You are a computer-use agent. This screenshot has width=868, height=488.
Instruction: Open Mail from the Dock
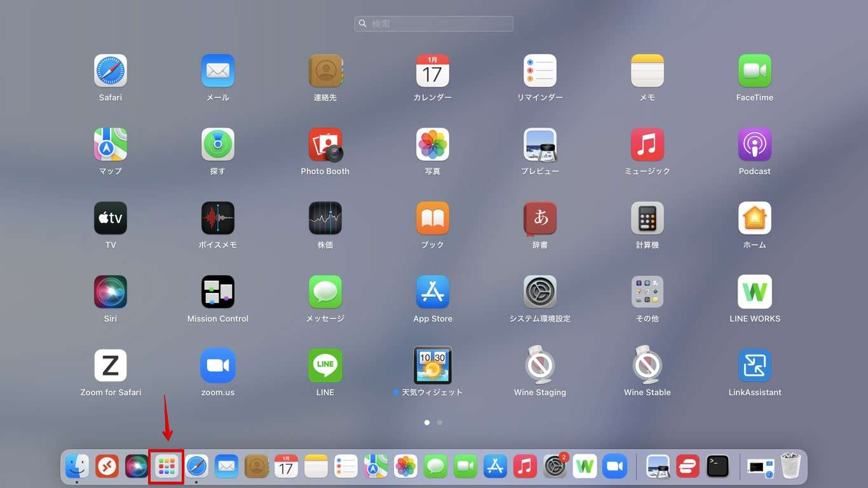coord(226,467)
